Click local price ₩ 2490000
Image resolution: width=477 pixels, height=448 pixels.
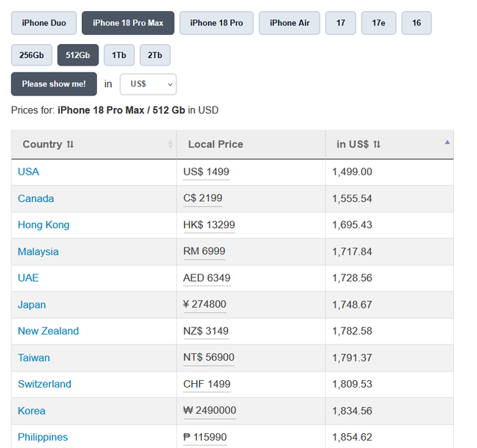209,411
